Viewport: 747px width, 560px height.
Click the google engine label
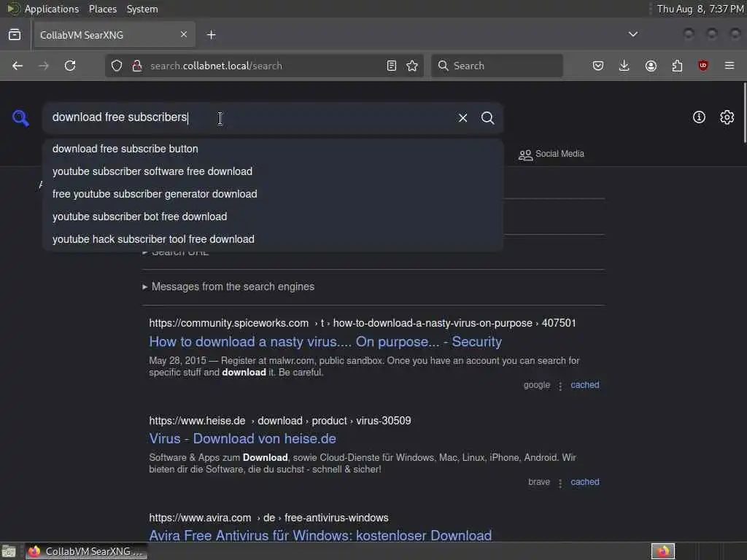(x=536, y=385)
